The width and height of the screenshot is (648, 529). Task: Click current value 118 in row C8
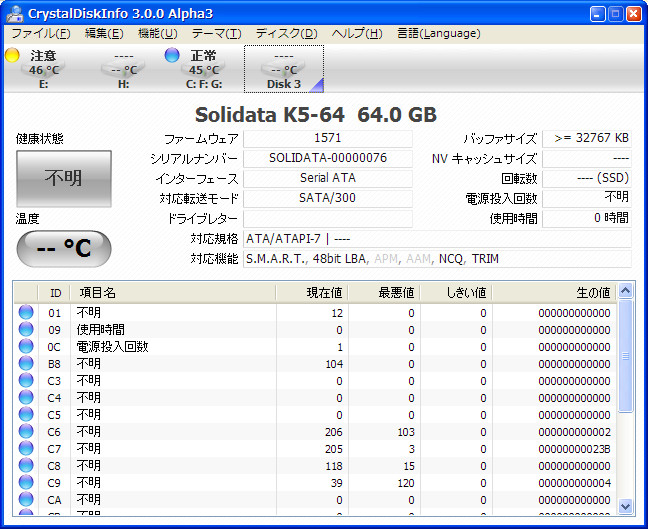[334, 466]
